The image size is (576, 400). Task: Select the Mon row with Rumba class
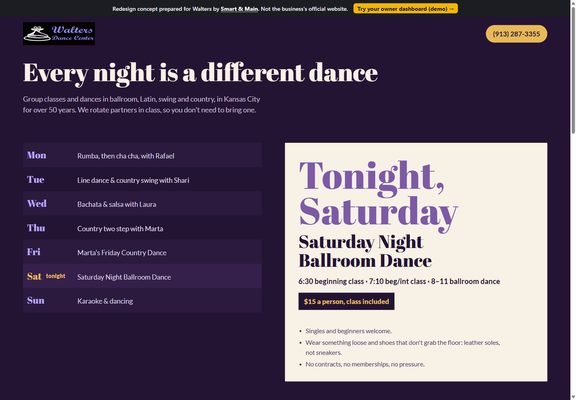click(142, 155)
